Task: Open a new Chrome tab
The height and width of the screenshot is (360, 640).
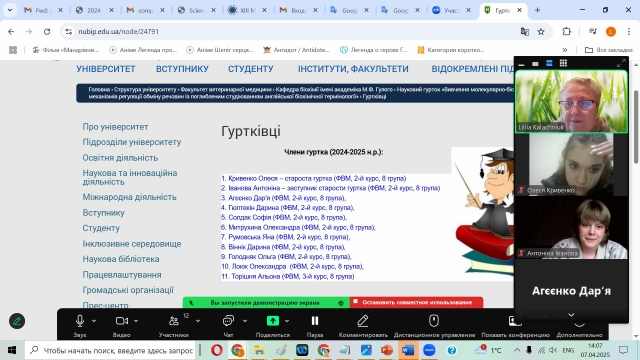Action: tap(537, 10)
